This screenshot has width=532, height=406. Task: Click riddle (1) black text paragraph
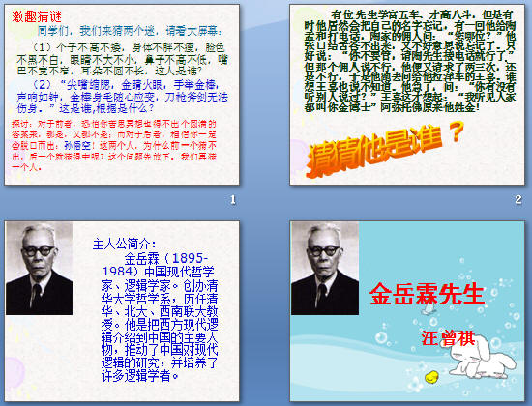tap(123, 59)
